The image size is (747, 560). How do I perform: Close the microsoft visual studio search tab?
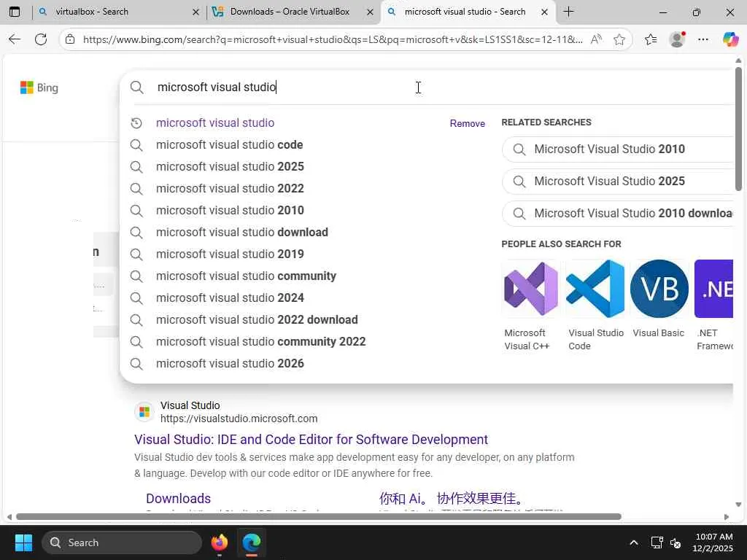544,12
